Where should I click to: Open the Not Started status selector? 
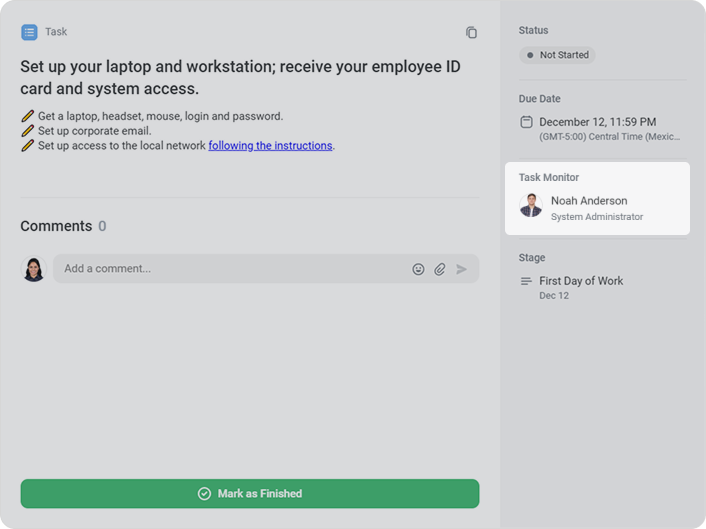[557, 55]
